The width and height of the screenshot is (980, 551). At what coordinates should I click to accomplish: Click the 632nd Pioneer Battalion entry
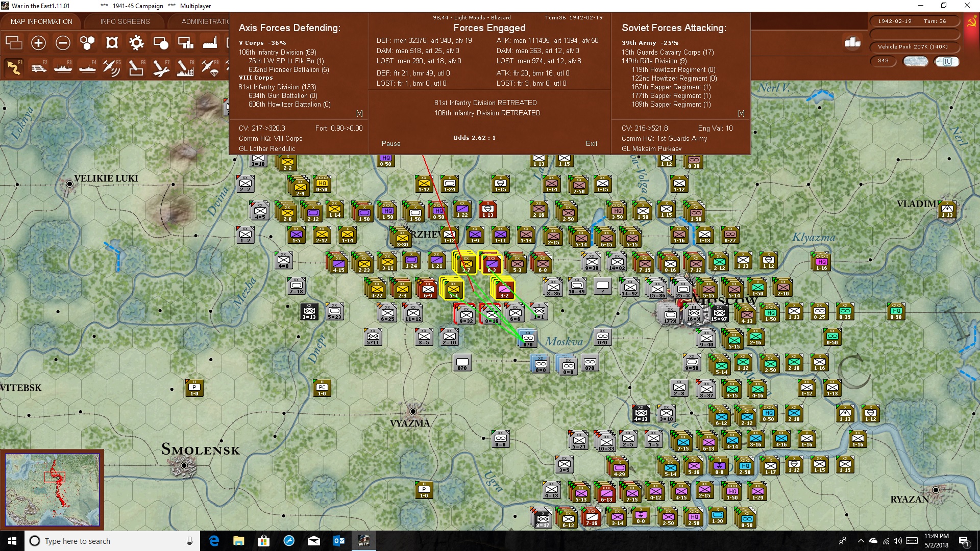(288, 69)
